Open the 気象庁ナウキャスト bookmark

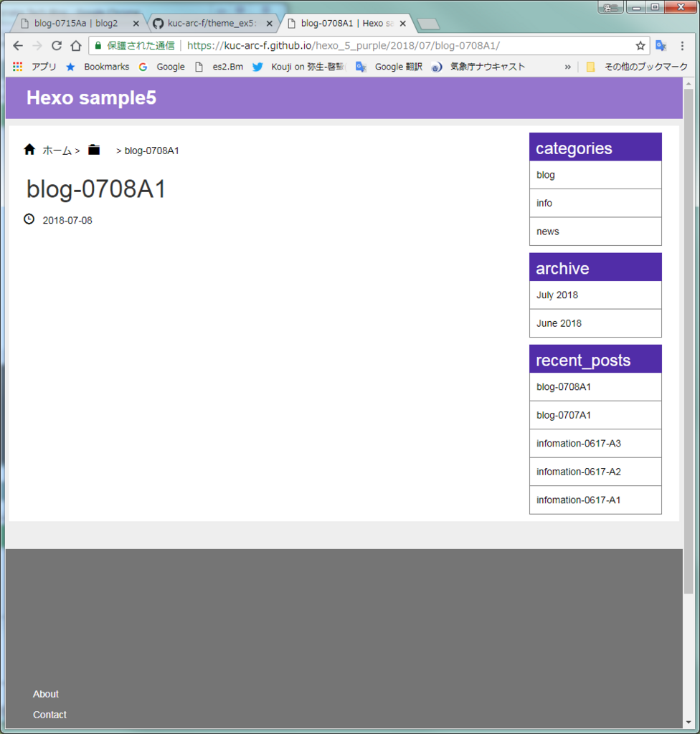(x=478, y=67)
